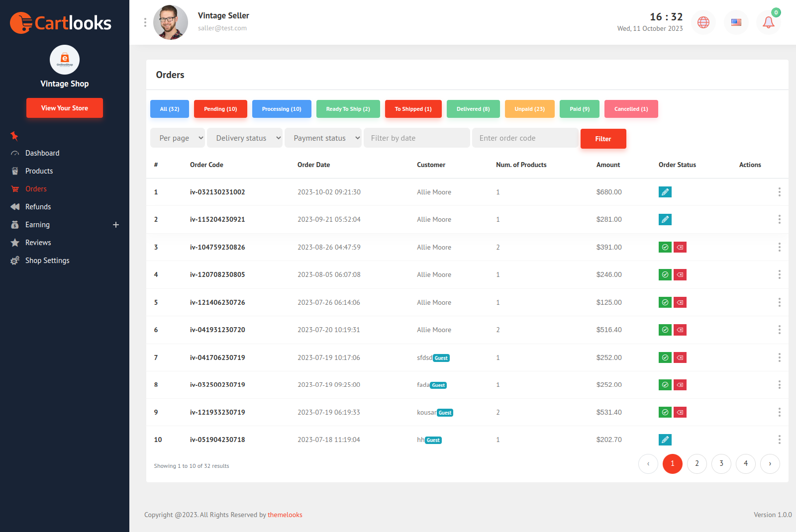The image size is (796, 532).
Task: Open the Payment status dropdown
Action: click(323, 138)
